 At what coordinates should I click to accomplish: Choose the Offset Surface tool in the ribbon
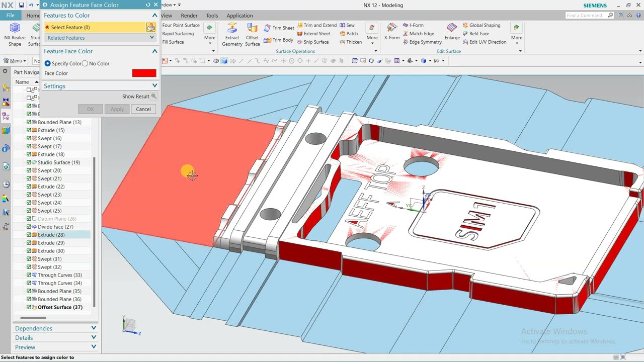click(x=252, y=34)
